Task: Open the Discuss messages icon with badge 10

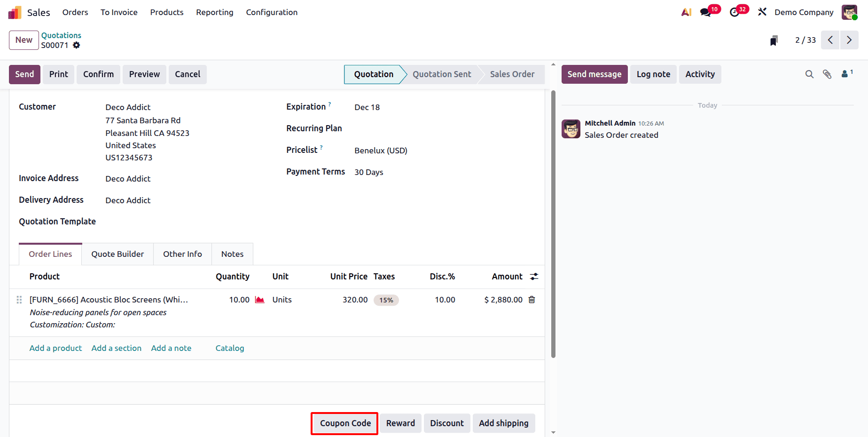Action: click(x=706, y=12)
